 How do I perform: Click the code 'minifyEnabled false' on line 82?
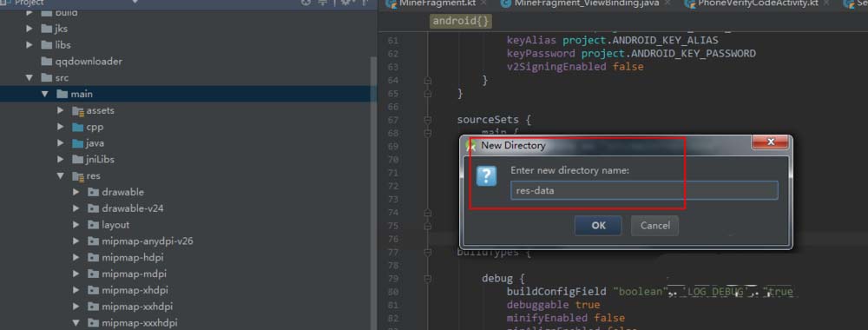(566, 319)
